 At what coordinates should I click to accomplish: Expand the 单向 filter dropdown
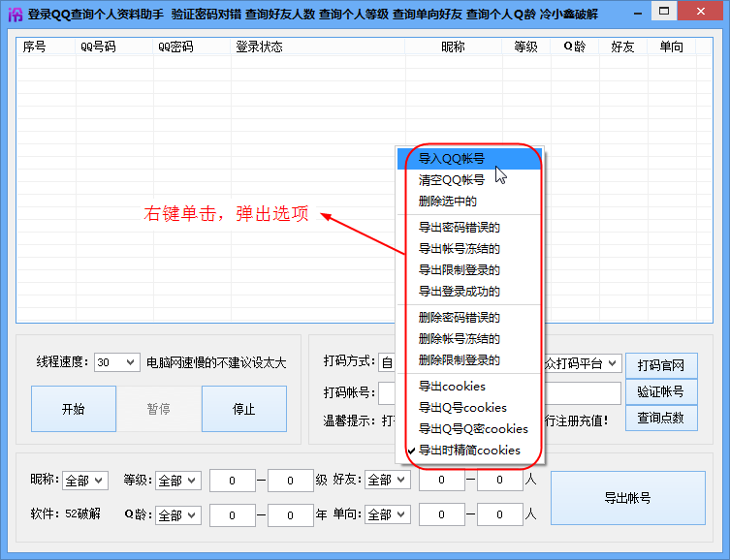point(388,514)
